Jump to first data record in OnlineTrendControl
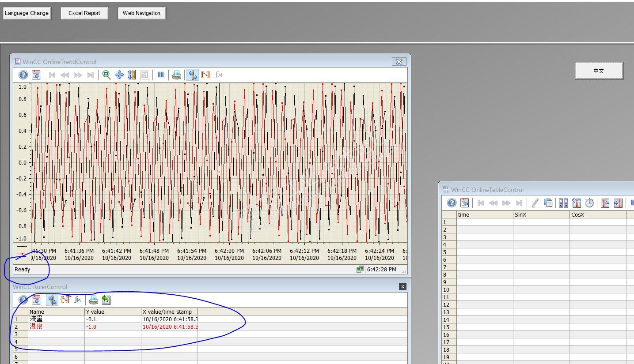The height and width of the screenshot is (364, 634). [52, 75]
